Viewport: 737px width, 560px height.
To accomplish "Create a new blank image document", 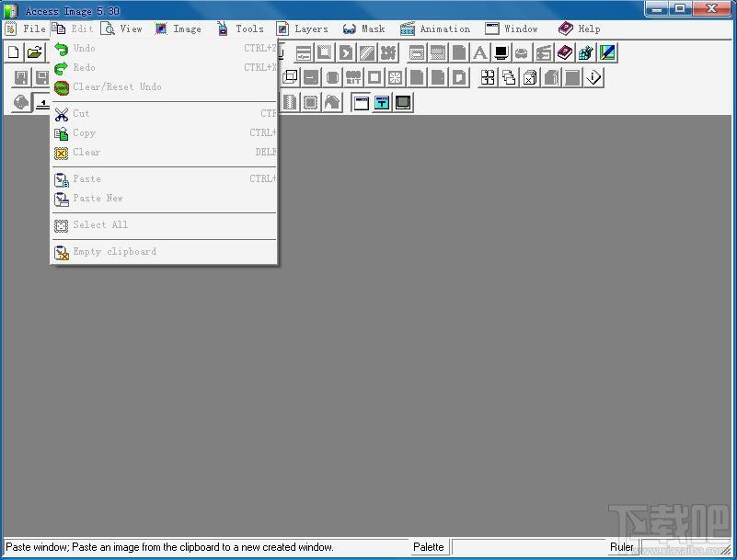I will 14,52.
